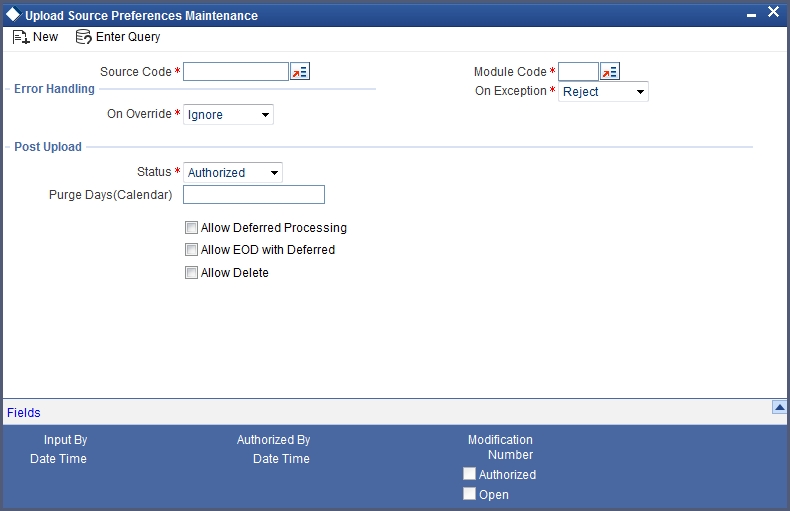Click the New toolbar label
790x511 pixels.
45,37
